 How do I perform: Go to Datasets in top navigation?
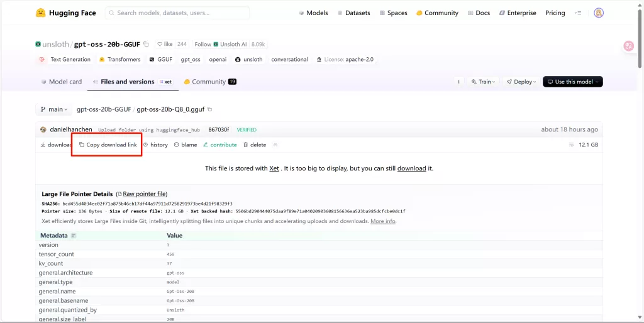click(x=353, y=13)
